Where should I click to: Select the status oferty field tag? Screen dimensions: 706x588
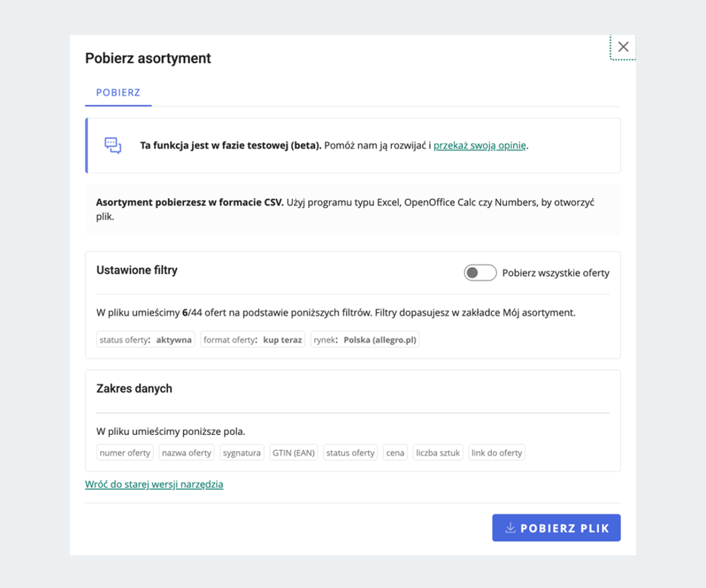350,453
